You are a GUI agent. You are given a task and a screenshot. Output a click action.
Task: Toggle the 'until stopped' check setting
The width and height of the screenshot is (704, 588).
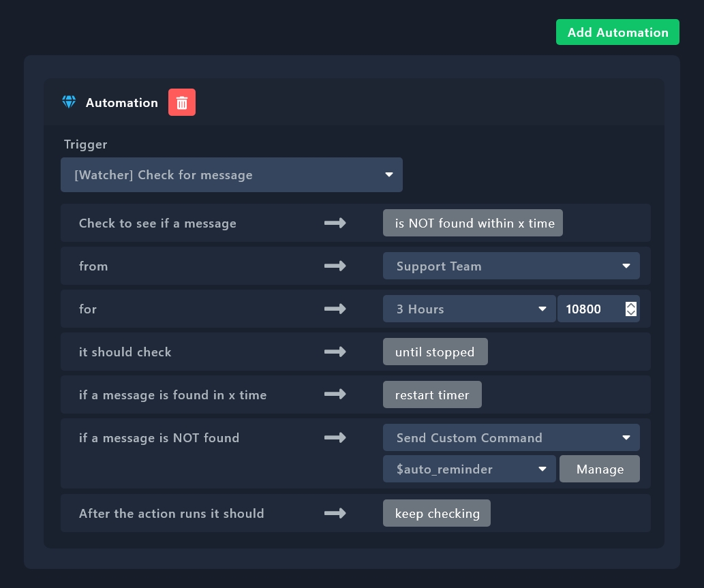435,352
